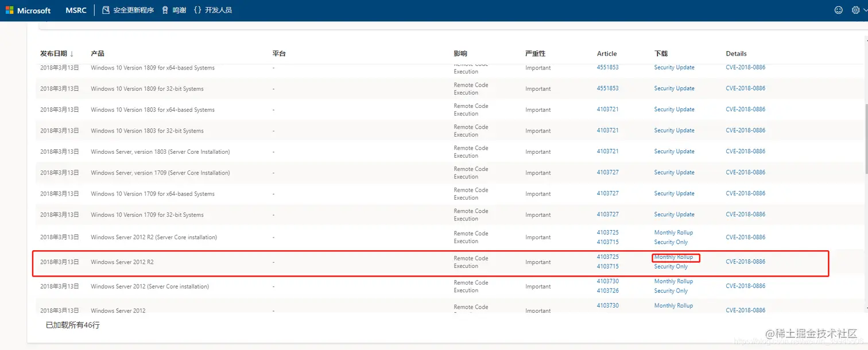This screenshot has width=868, height=350.
Task: Open article 4103730 for Server 2012 Server Core
Action: [x=608, y=281]
